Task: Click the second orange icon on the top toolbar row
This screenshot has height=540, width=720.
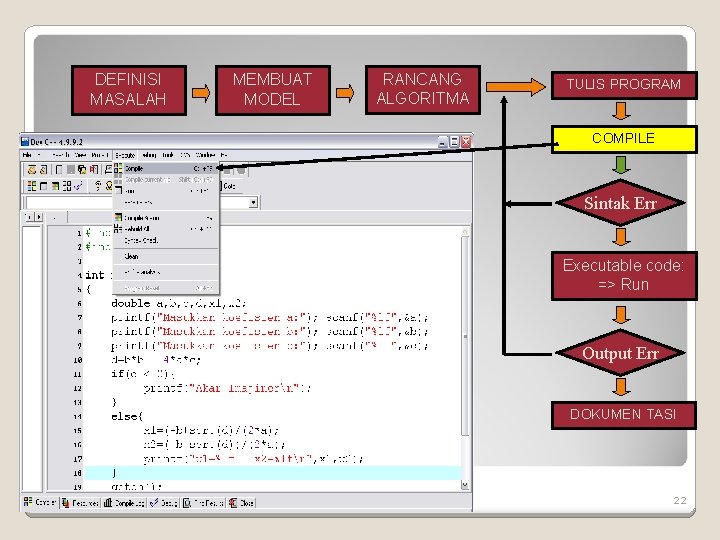Action: pos(44,170)
